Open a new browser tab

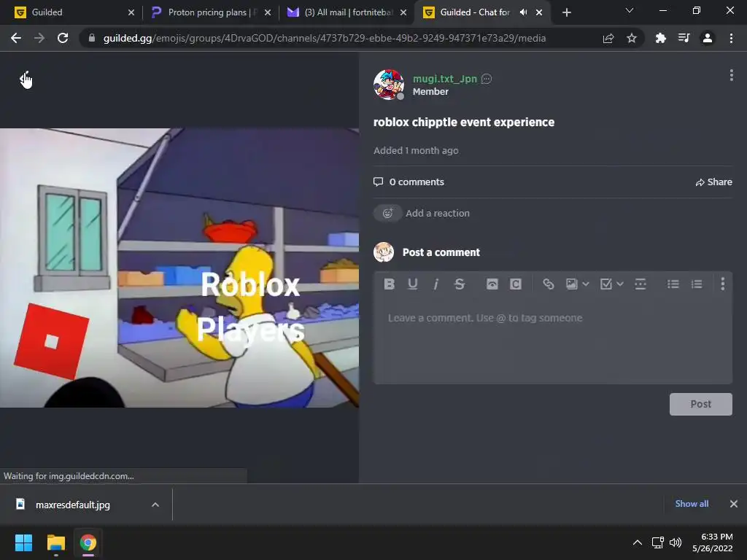tap(566, 12)
